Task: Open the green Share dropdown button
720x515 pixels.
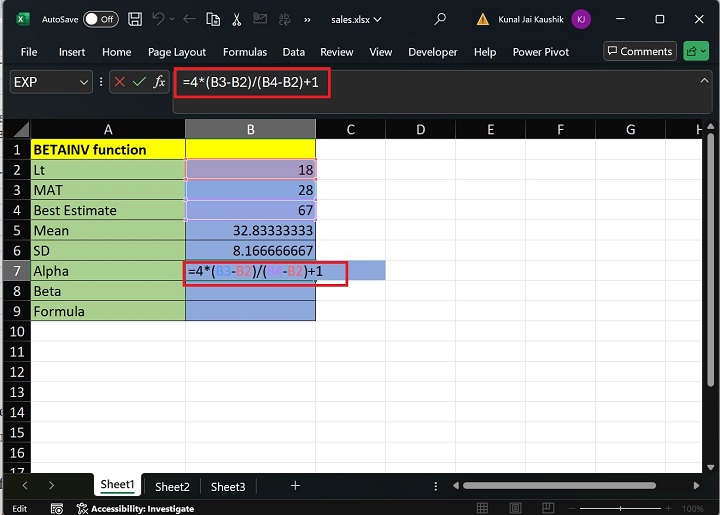Action: coord(696,51)
